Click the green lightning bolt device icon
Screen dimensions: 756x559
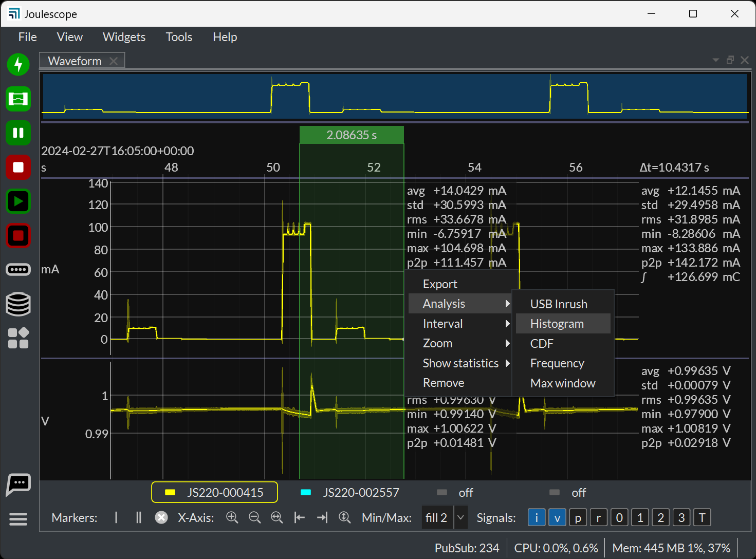pyautogui.click(x=19, y=65)
